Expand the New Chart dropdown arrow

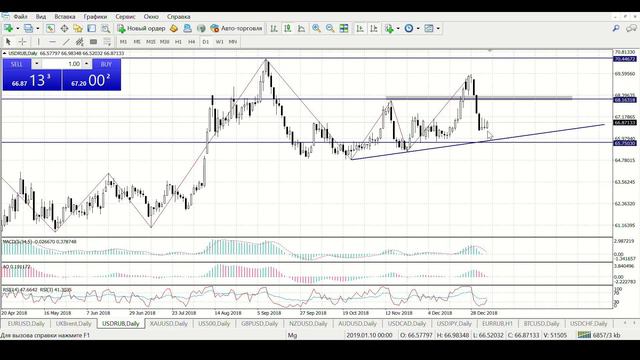[18, 29]
